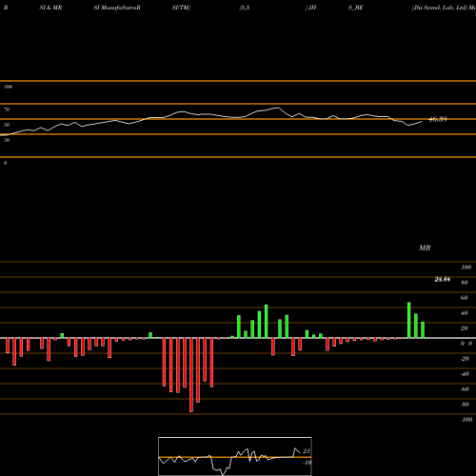This screenshot has width=476, height=476.
Task: Click the small preview chart at bottom
Action: [x=235, y=456]
